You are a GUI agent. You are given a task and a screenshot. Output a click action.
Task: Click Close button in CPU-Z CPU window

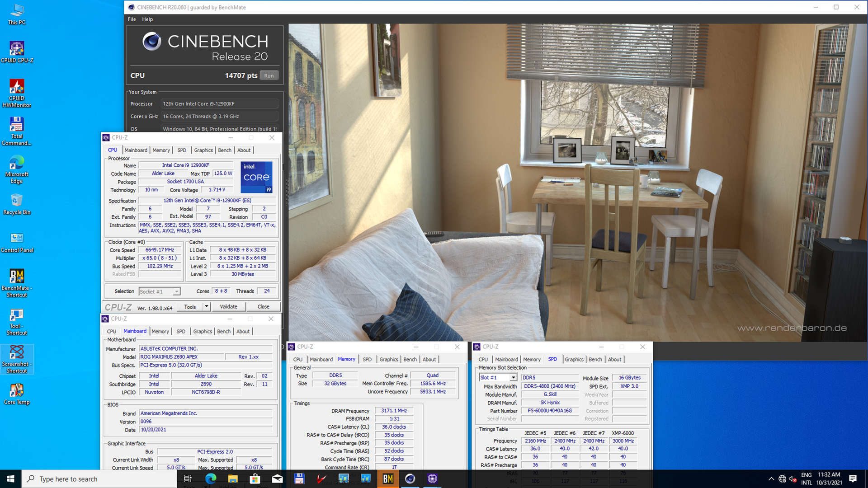coord(263,307)
